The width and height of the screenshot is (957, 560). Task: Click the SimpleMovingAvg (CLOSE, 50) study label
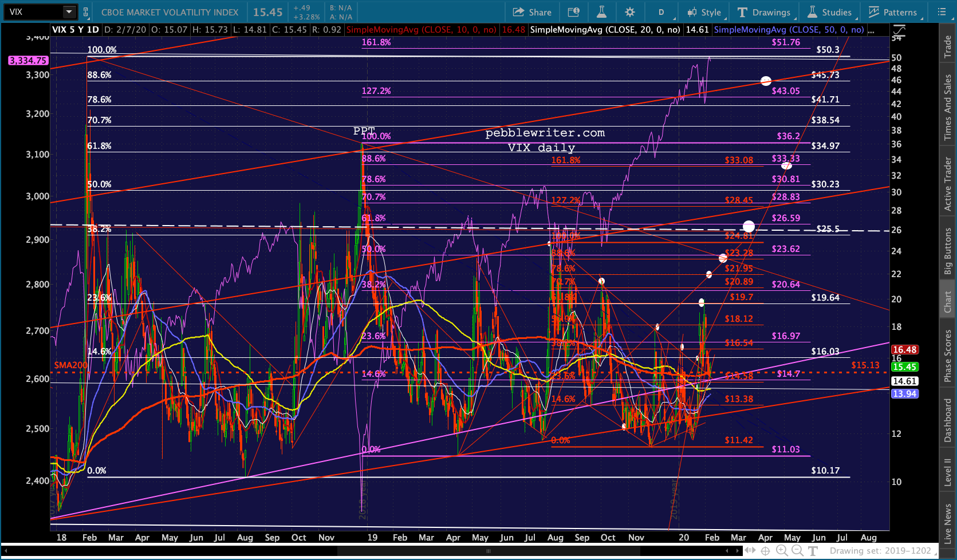point(789,30)
